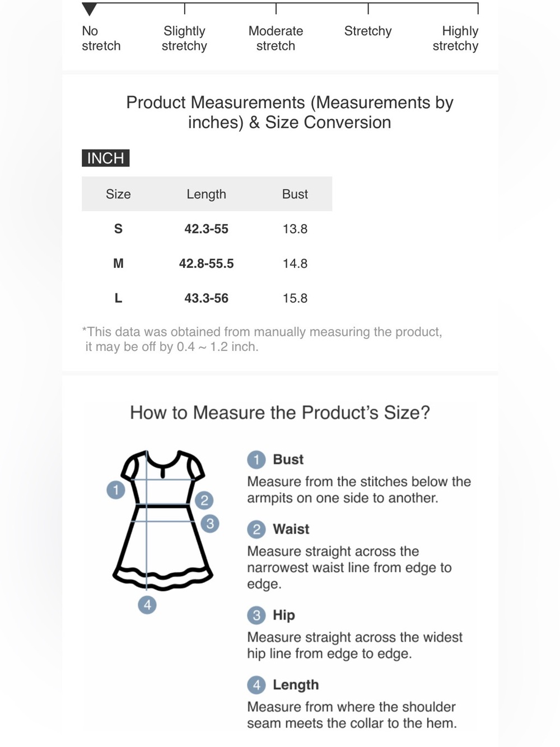
Task: Click the Size column header
Action: coord(118,194)
